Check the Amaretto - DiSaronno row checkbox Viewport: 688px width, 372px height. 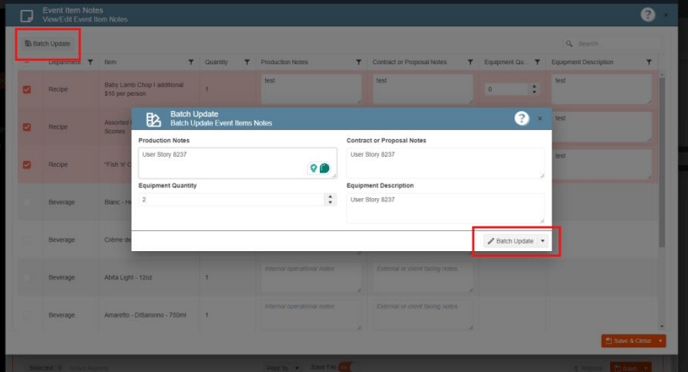[x=27, y=315]
